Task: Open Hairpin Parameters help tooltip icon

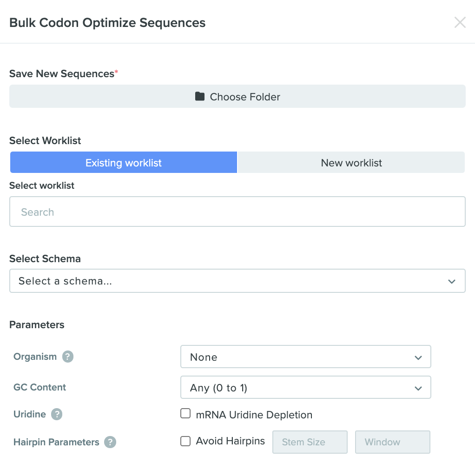Action: point(110,442)
